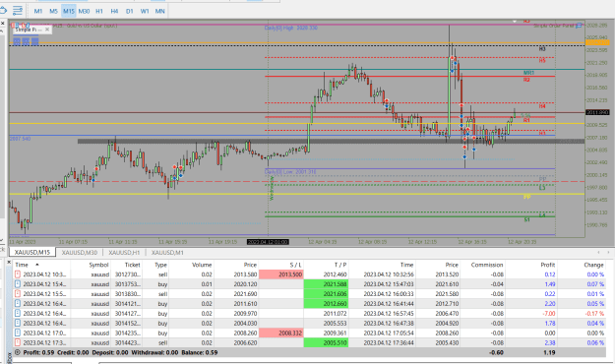The image size is (615, 364).
Task: Open the indicators list settings icon in toolbar
Action: [18, 11]
